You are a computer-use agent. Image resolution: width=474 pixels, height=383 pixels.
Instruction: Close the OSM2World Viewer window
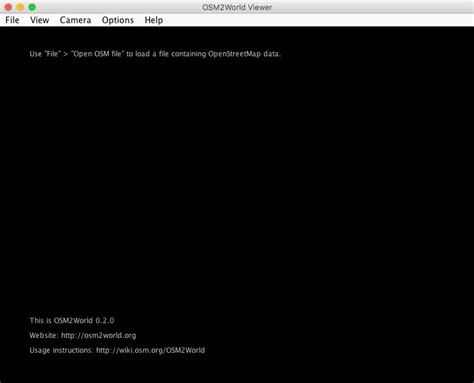click(x=8, y=7)
